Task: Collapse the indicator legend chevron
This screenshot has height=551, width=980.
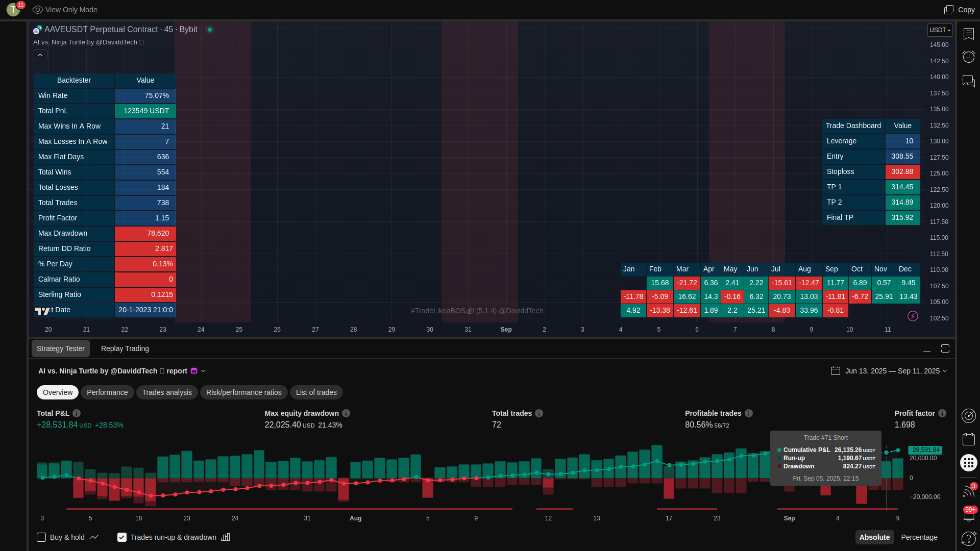Action: tap(40, 55)
